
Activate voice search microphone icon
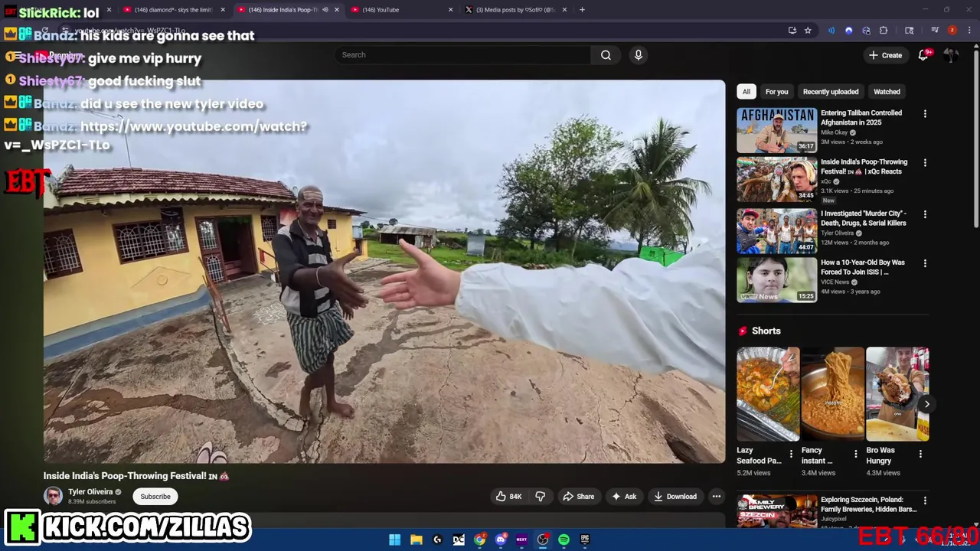tap(638, 55)
